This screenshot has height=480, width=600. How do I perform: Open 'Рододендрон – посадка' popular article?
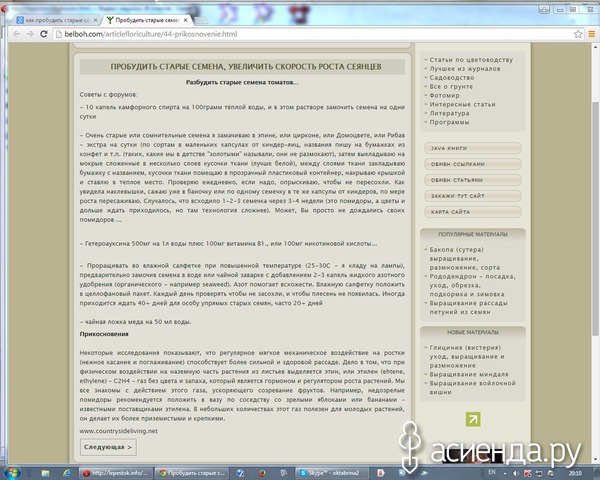(x=472, y=285)
